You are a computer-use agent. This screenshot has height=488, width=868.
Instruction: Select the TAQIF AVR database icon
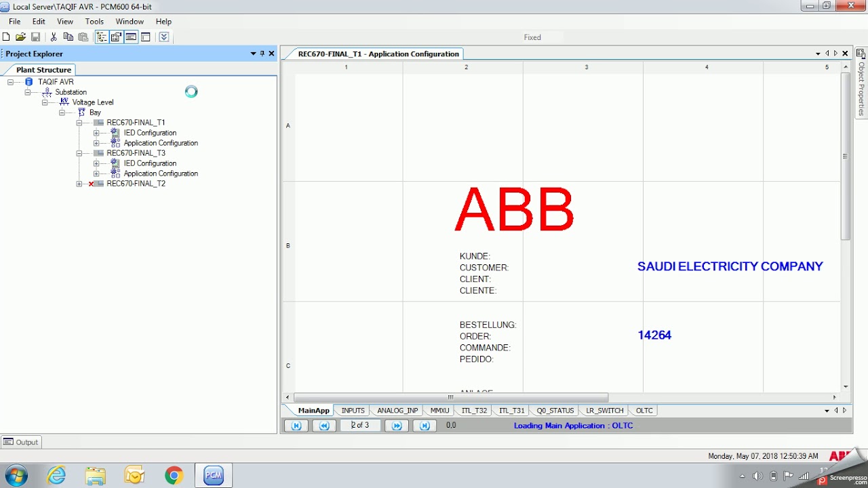tap(28, 82)
